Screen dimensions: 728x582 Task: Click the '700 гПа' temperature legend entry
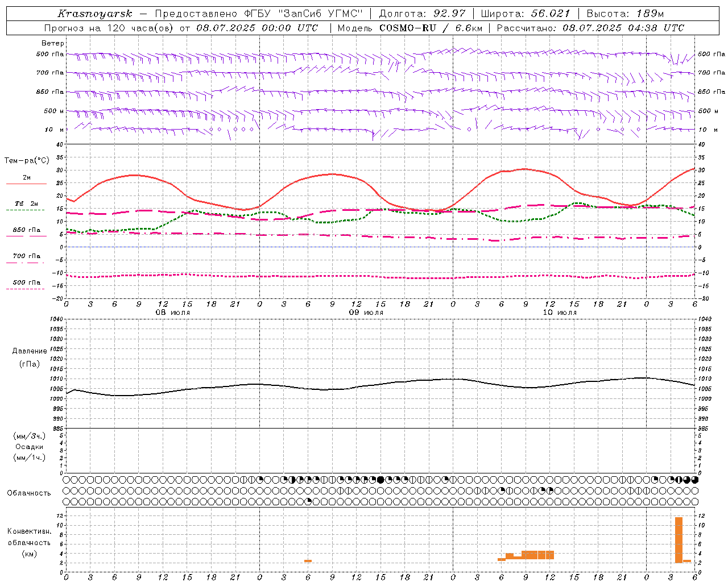[26, 256]
